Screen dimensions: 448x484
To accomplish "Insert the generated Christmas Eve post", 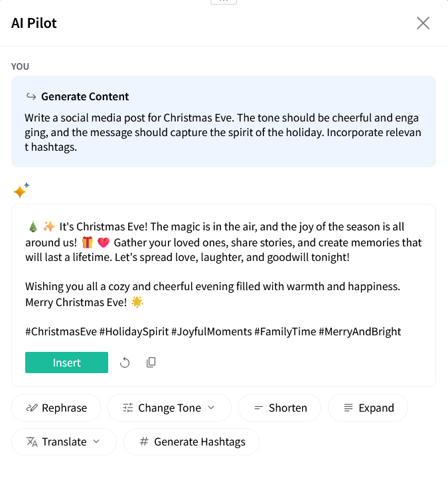I will point(66,363).
